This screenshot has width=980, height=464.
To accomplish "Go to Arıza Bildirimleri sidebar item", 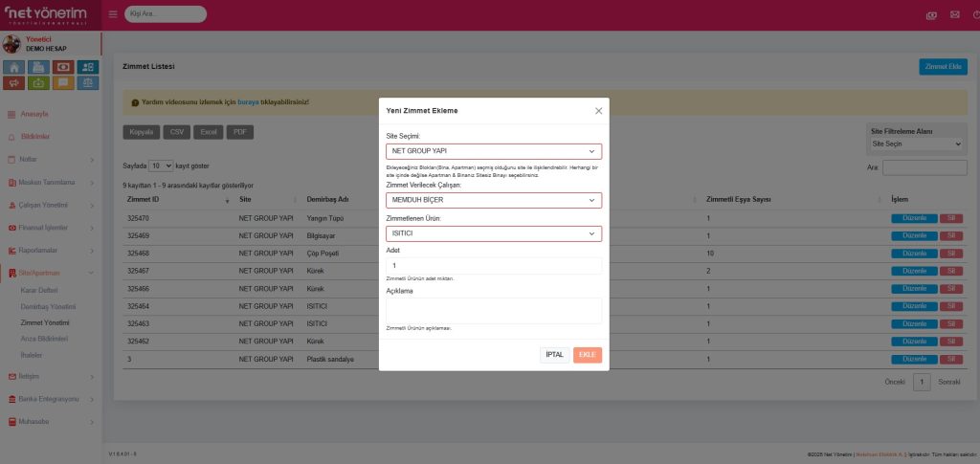I will point(45,339).
